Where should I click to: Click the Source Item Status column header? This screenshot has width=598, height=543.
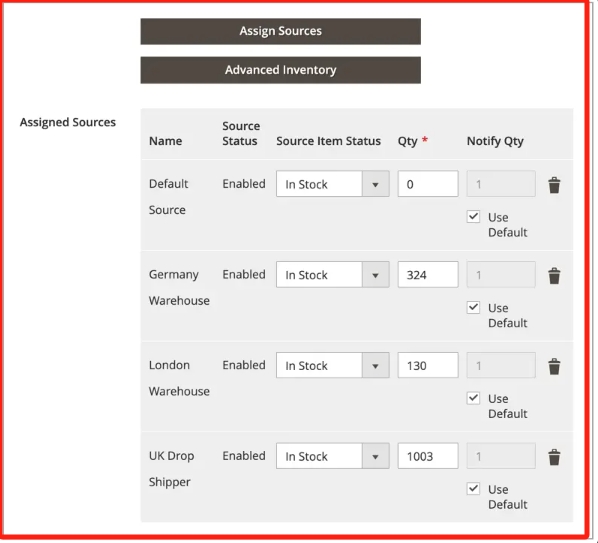328,141
